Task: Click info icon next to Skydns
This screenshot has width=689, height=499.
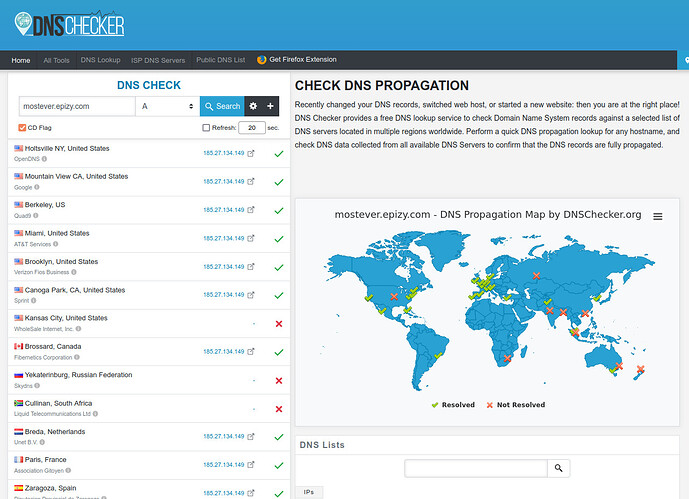Action: (x=37, y=386)
